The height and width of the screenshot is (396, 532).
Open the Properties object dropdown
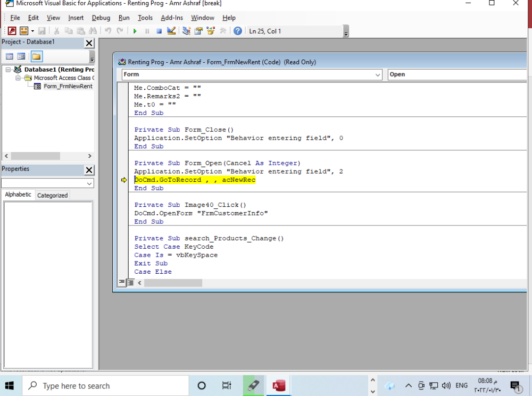point(89,183)
